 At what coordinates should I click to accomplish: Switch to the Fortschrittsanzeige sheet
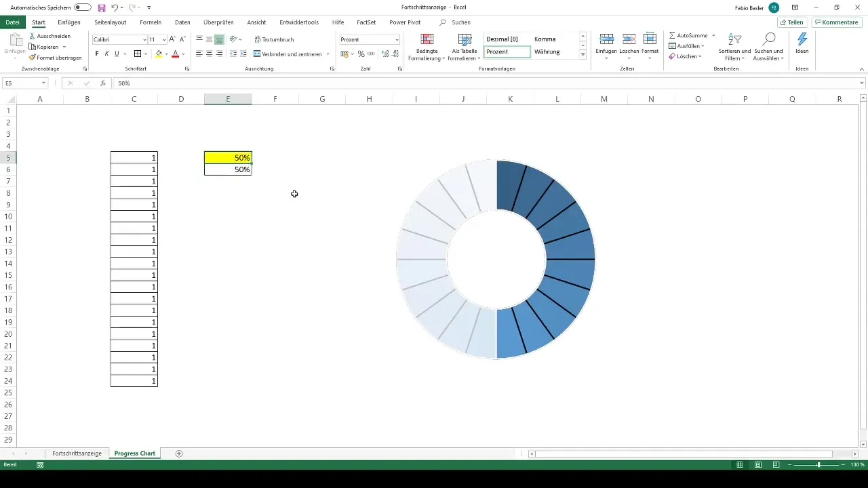[77, 453]
